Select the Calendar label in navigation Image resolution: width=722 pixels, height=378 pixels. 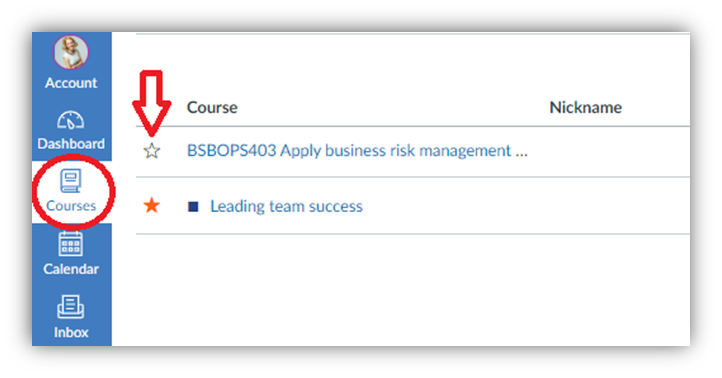tap(71, 269)
